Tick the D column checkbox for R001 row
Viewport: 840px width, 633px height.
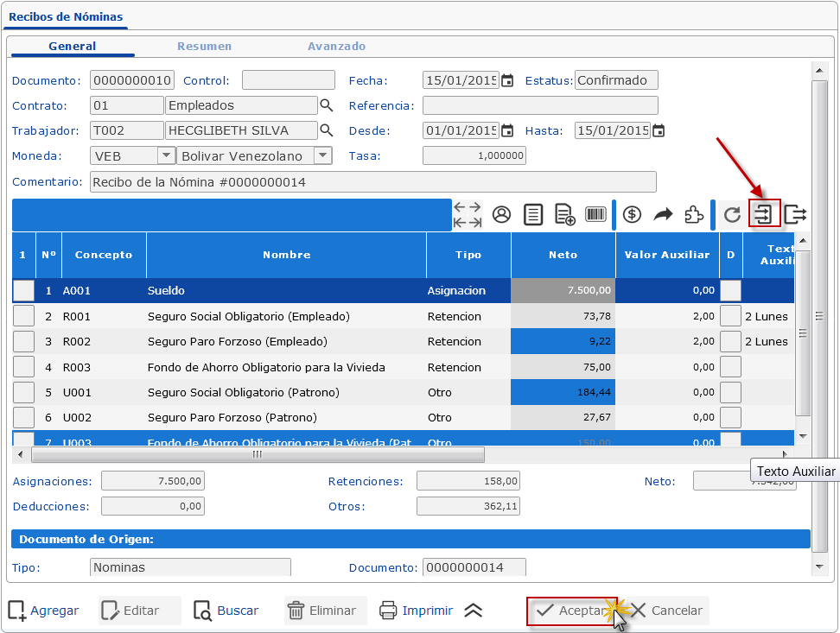[731, 316]
